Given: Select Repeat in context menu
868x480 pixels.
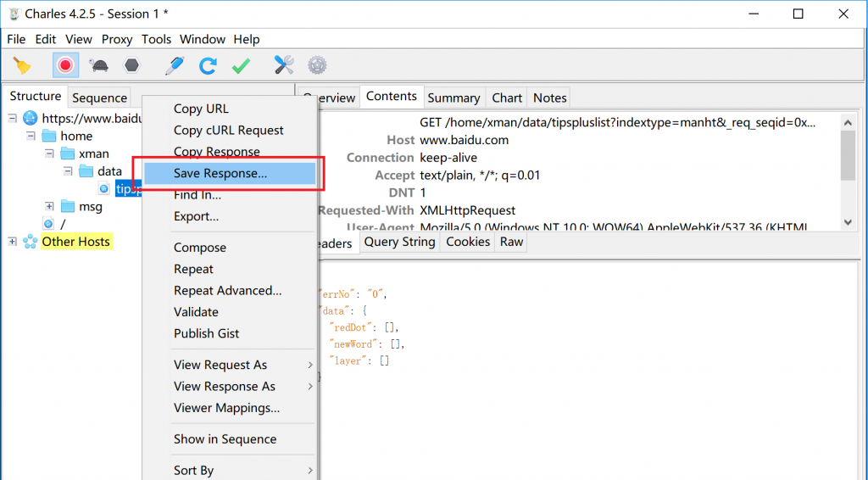Looking at the screenshot, I should click(229, 269).
